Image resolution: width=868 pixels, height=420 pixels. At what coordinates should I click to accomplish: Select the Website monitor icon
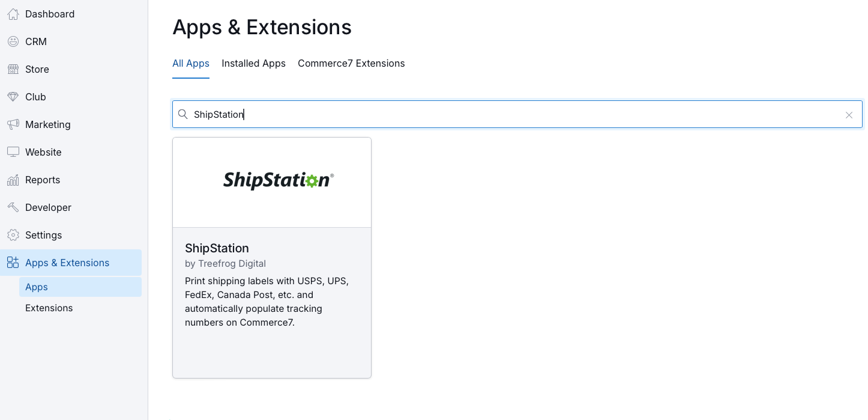tap(13, 152)
